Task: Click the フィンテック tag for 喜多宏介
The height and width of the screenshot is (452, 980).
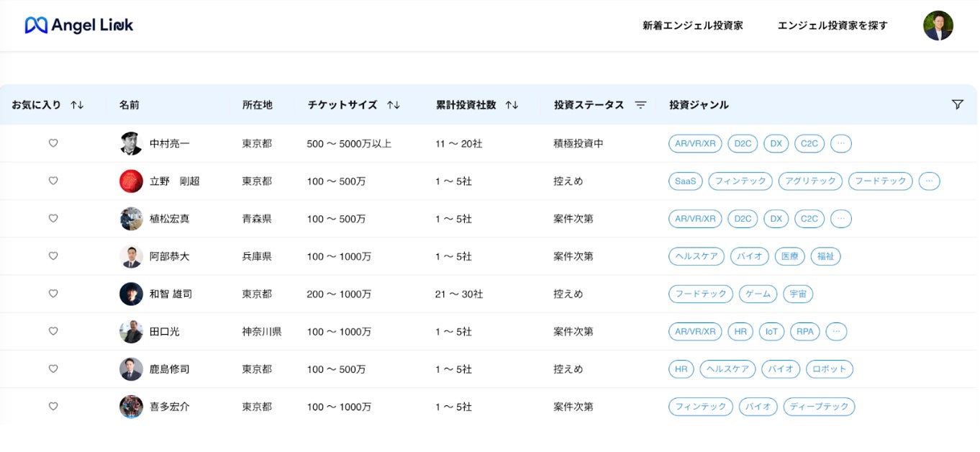Action: click(700, 407)
